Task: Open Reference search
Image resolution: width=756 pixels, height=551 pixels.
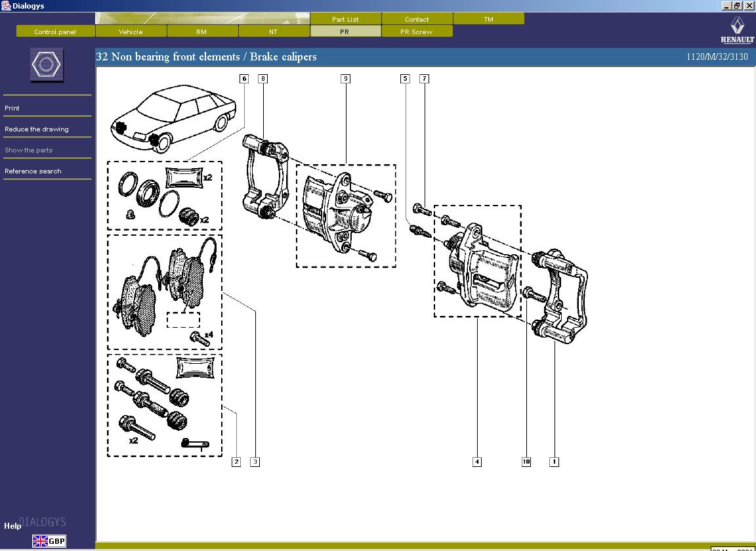Action: click(x=33, y=171)
